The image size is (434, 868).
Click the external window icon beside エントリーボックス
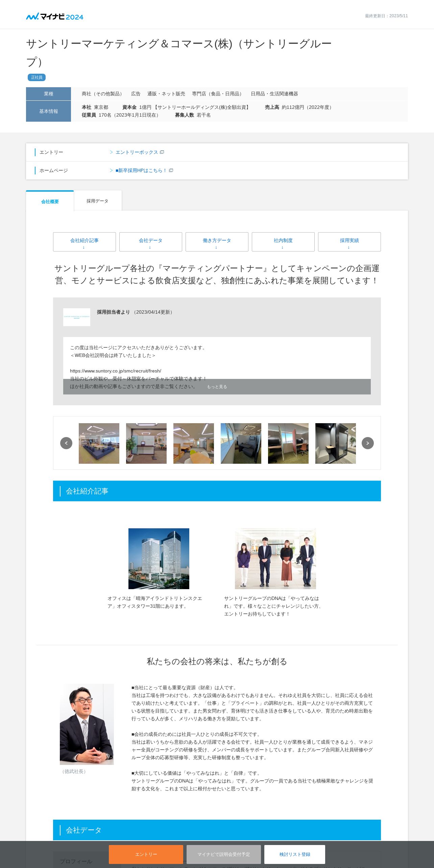click(x=162, y=152)
